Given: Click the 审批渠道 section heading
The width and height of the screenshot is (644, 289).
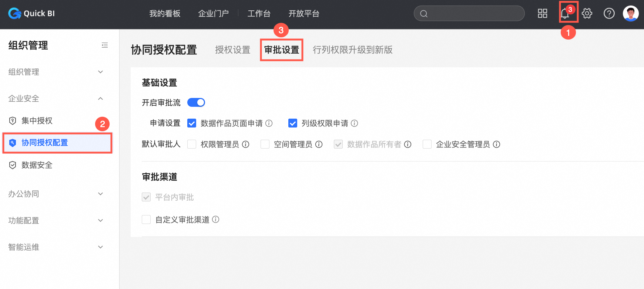Looking at the screenshot, I should click(x=160, y=177).
